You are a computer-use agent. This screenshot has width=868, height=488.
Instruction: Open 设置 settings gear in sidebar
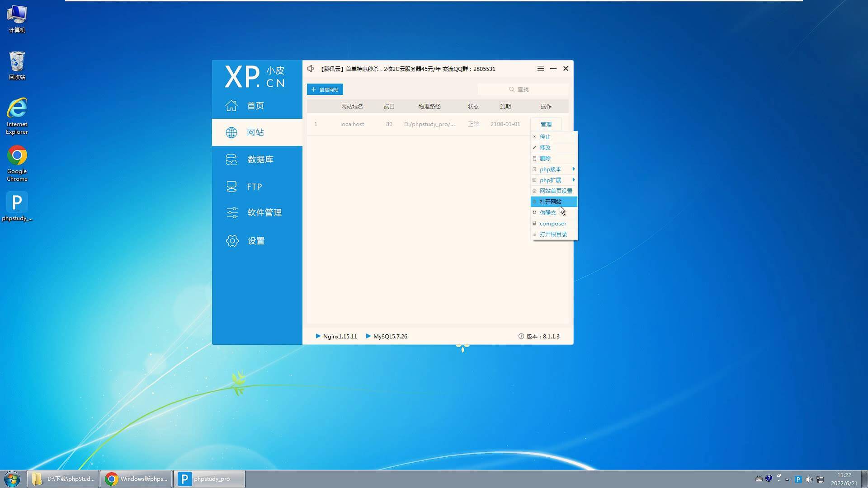[232, 241]
